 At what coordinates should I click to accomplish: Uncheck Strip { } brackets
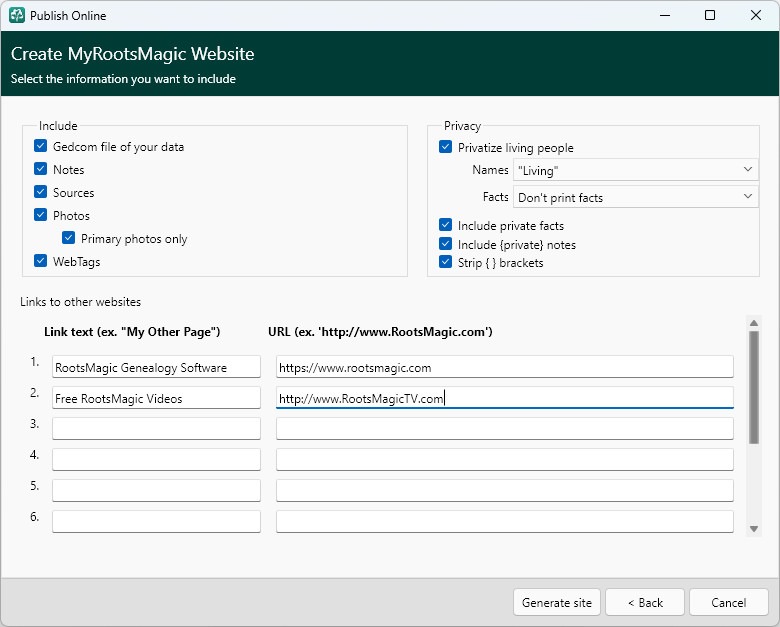pyautogui.click(x=446, y=262)
